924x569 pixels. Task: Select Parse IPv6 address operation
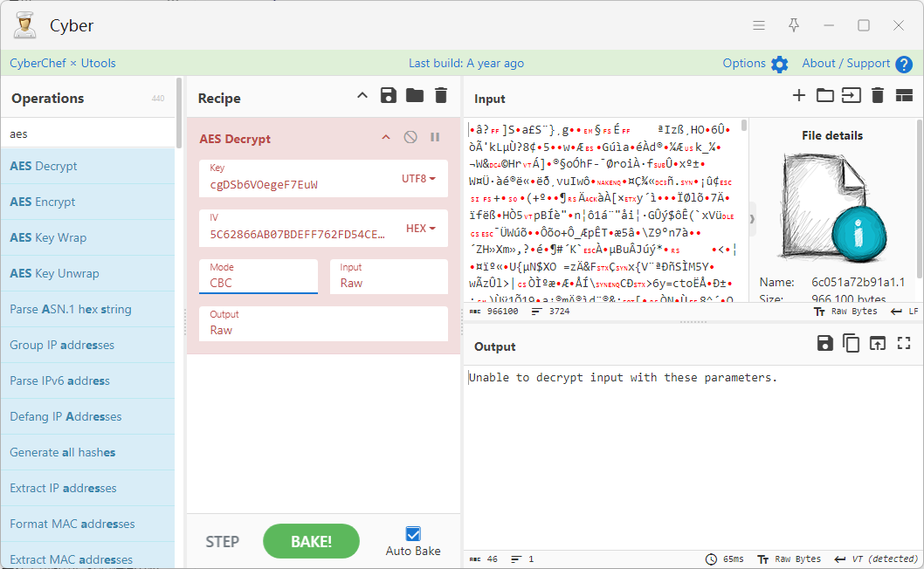(88, 380)
